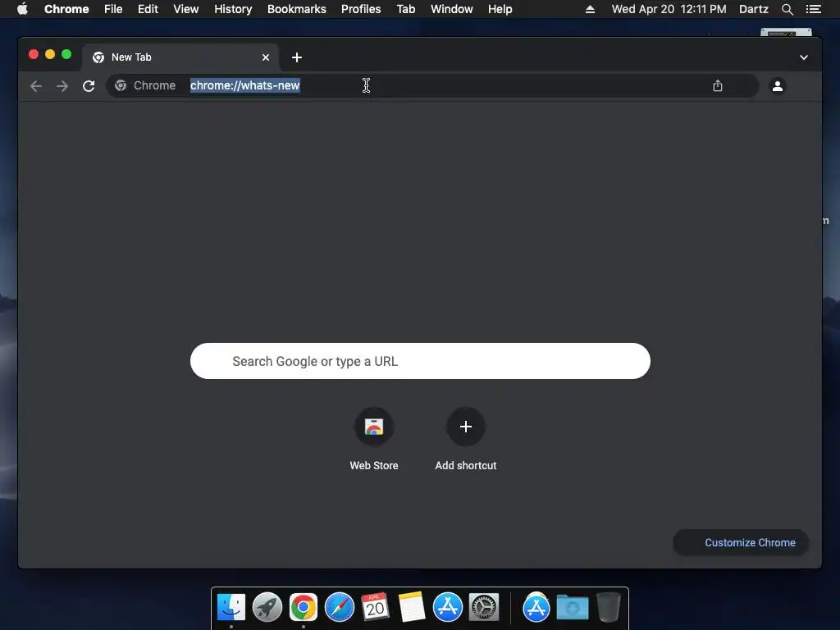Screen dimensions: 840x630
Task: Open Launchpad rocket in the Dock
Action: tap(267, 608)
